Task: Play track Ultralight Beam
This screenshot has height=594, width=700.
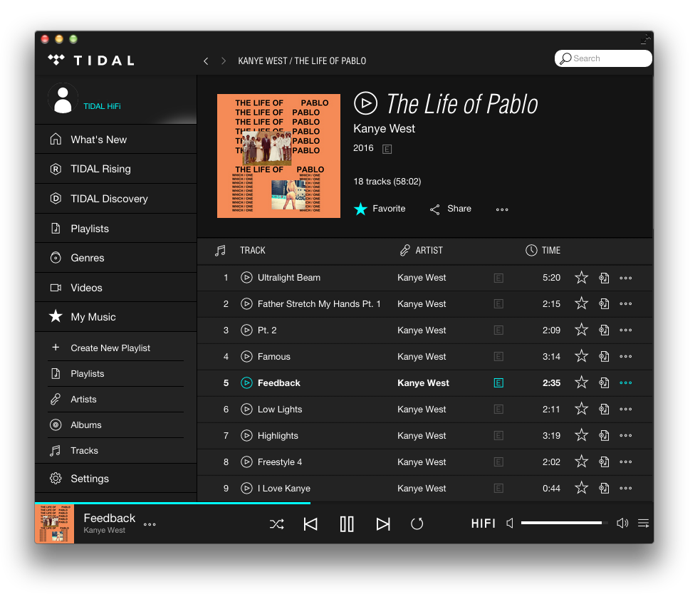Action: (x=246, y=278)
